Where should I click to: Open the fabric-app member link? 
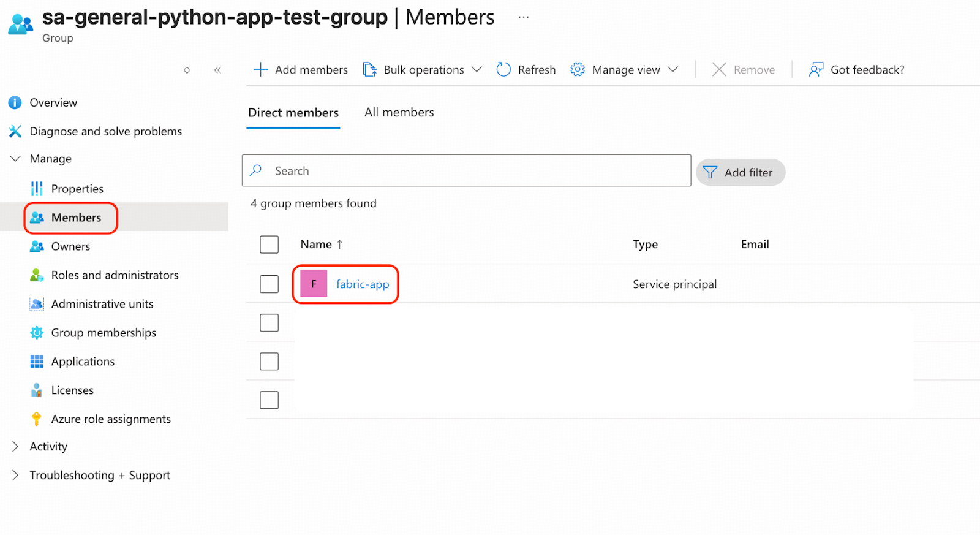pyautogui.click(x=362, y=284)
